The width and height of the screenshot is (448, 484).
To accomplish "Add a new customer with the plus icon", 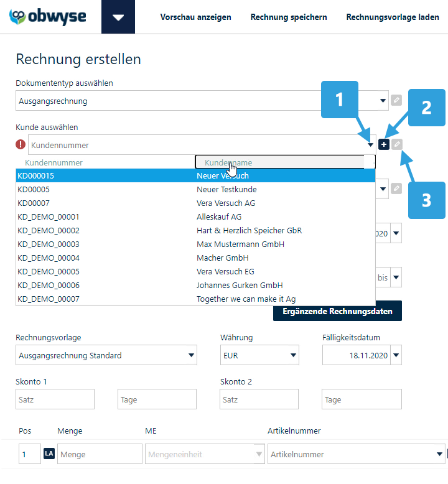I will (383, 144).
